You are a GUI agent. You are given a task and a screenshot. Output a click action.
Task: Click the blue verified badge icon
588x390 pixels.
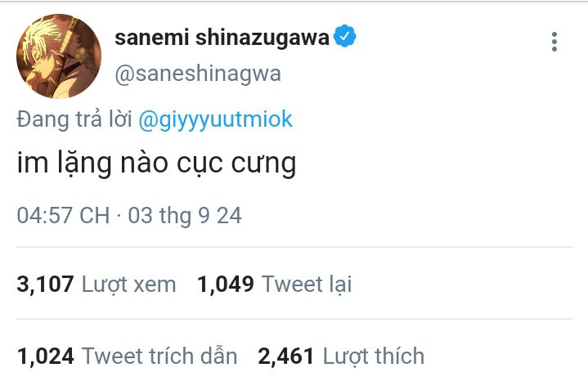click(x=345, y=38)
